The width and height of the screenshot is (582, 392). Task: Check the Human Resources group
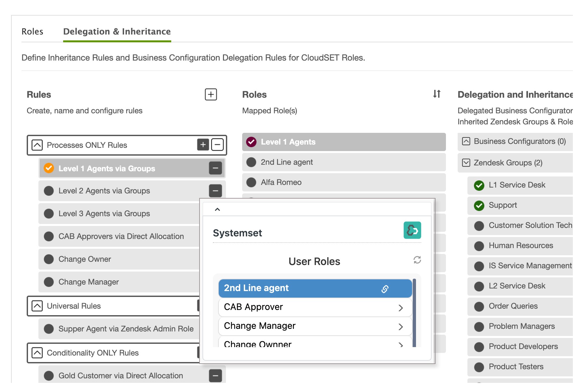click(479, 246)
